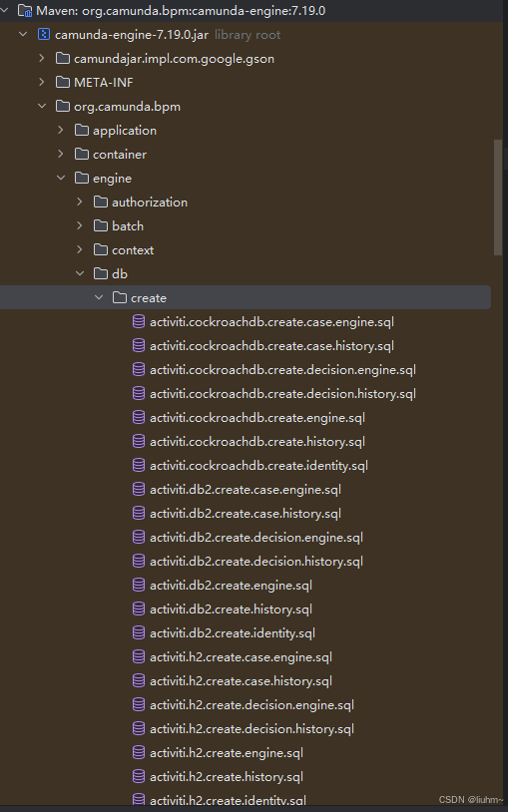Click the project tree vertical scrollbar
Image resolution: width=508 pixels, height=812 pixels.
[x=498, y=197]
